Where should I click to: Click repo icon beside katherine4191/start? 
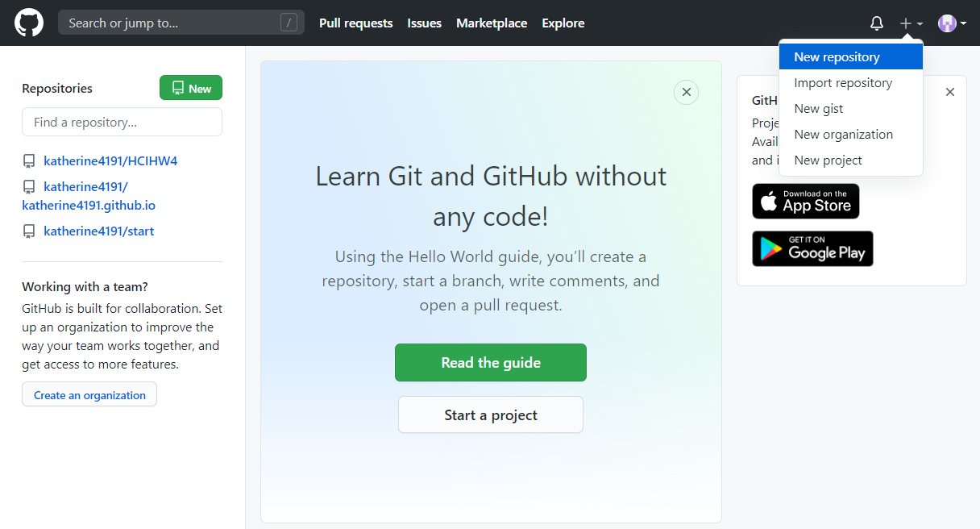point(29,231)
